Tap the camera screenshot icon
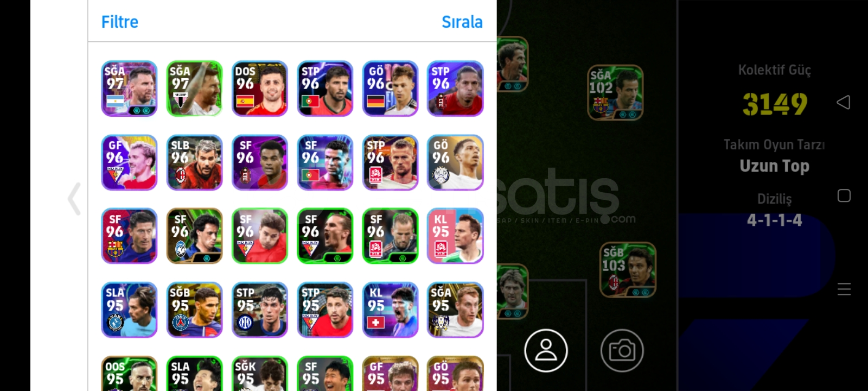This screenshot has height=391, width=868. (622, 350)
